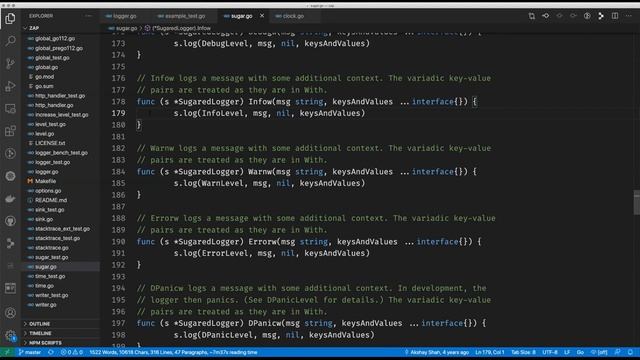Open http_handler_test.go in the explorer
The image size is (640, 360).
coord(60,96)
